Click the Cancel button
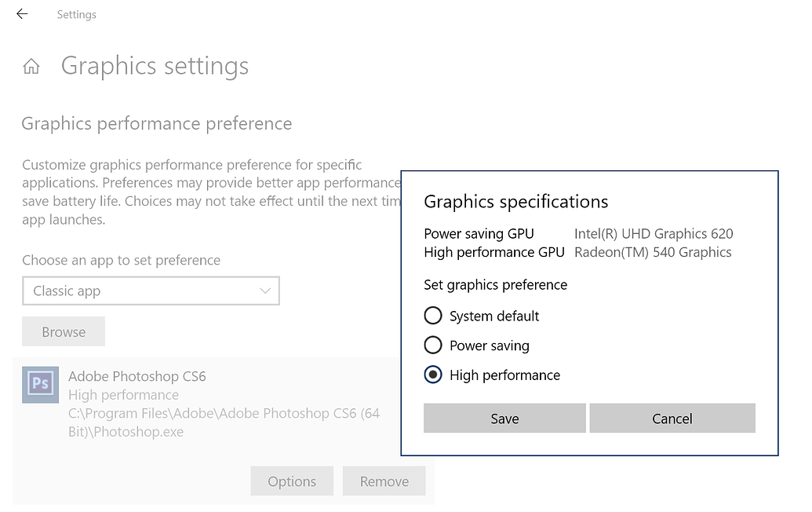The height and width of the screenshot is (512, 812). [672, 418]
